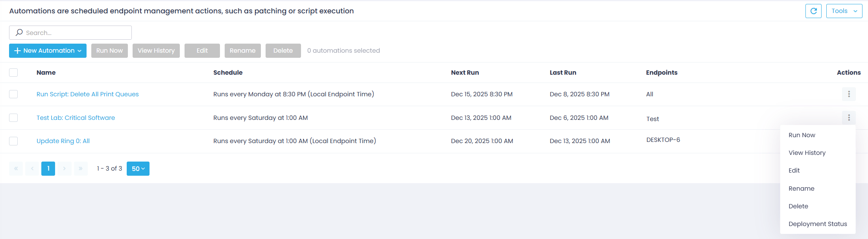Jump to the last page with double-arrow icon
The width and height of the screenshot is (868, 239).
[x=81, y=168]
